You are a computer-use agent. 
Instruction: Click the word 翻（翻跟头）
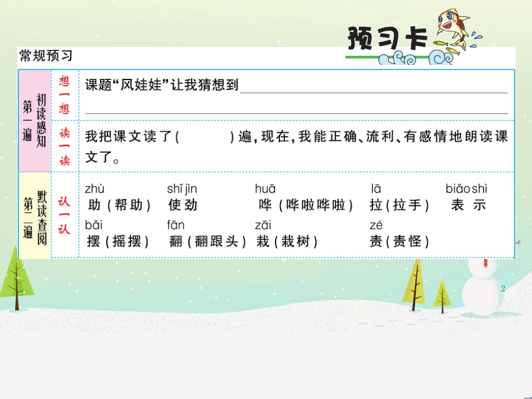tap(207, 241)
